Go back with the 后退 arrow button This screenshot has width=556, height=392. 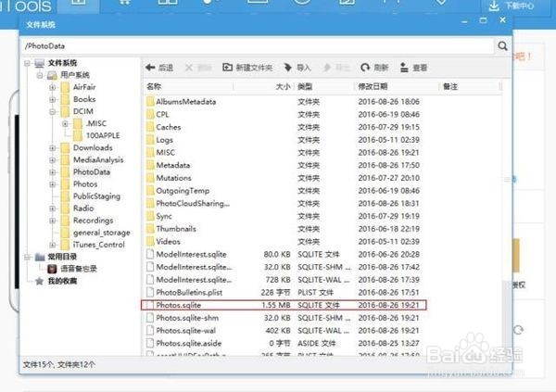(x=159, y=68)
